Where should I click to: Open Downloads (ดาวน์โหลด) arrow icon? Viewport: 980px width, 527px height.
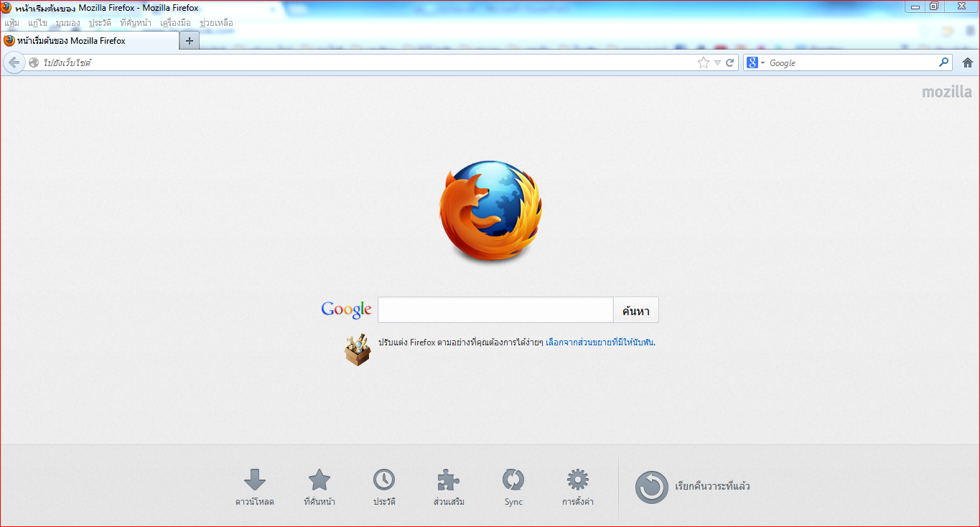coord(255,480)
